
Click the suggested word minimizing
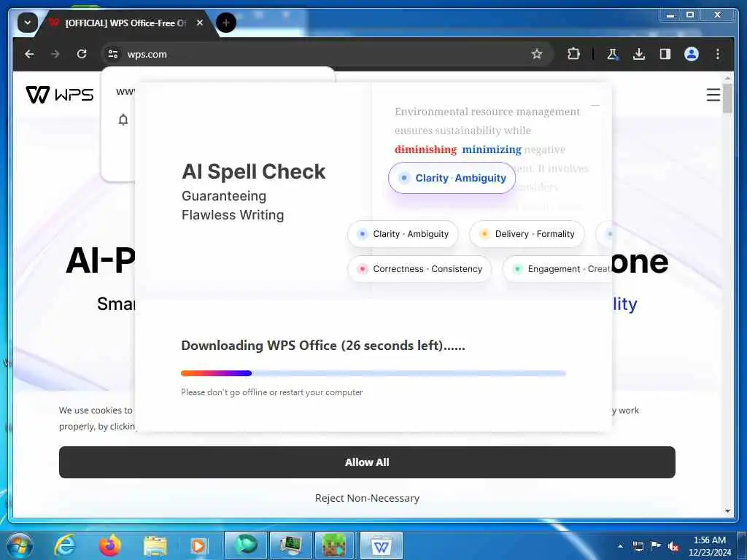492,149
